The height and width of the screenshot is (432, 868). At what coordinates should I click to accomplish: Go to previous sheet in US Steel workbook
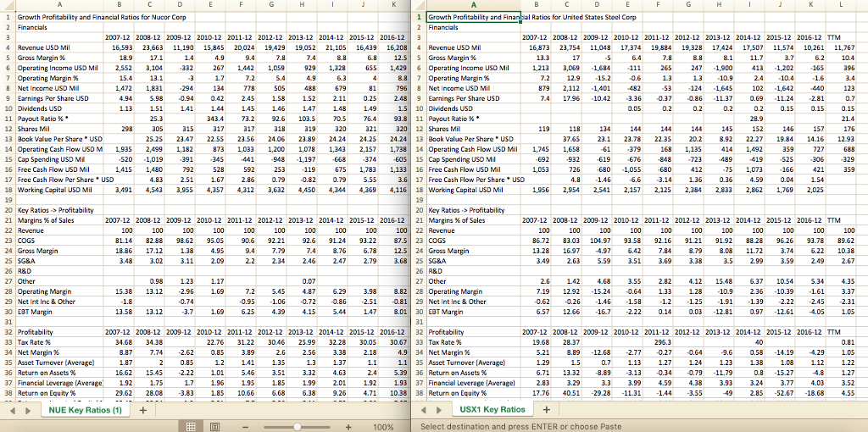(x=423, y=410)
